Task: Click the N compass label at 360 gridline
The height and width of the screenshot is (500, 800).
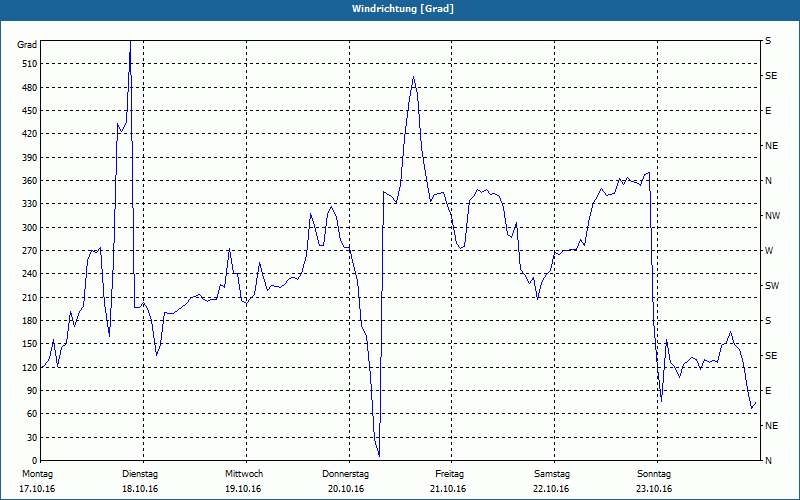Action: click(x=768, y=181)
